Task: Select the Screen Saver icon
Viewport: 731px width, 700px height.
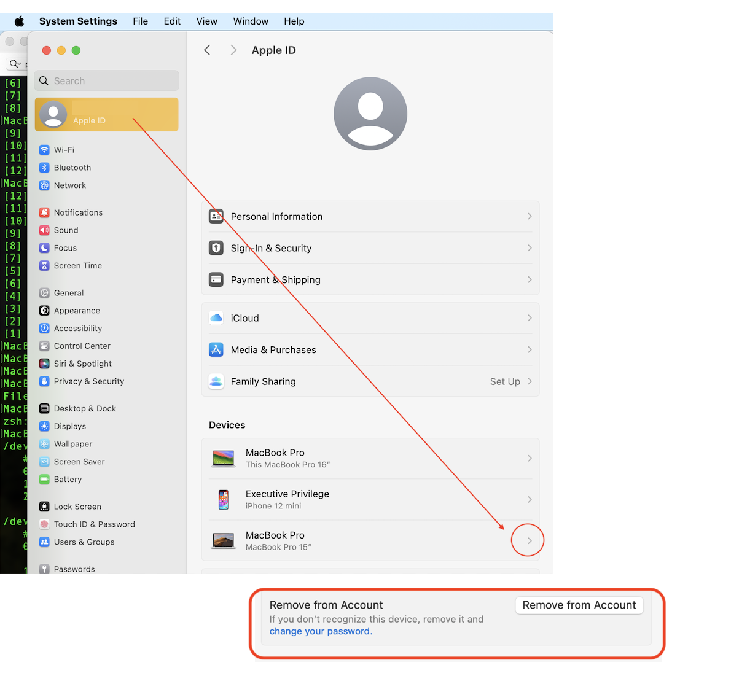Action: [x=44, y=461]
